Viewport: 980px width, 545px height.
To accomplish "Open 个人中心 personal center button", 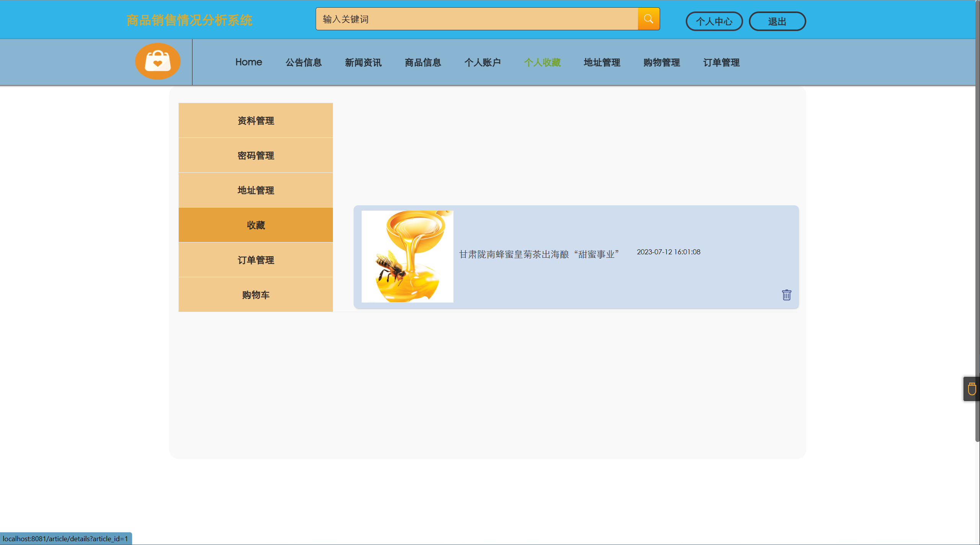I will [x=714, y=21].
